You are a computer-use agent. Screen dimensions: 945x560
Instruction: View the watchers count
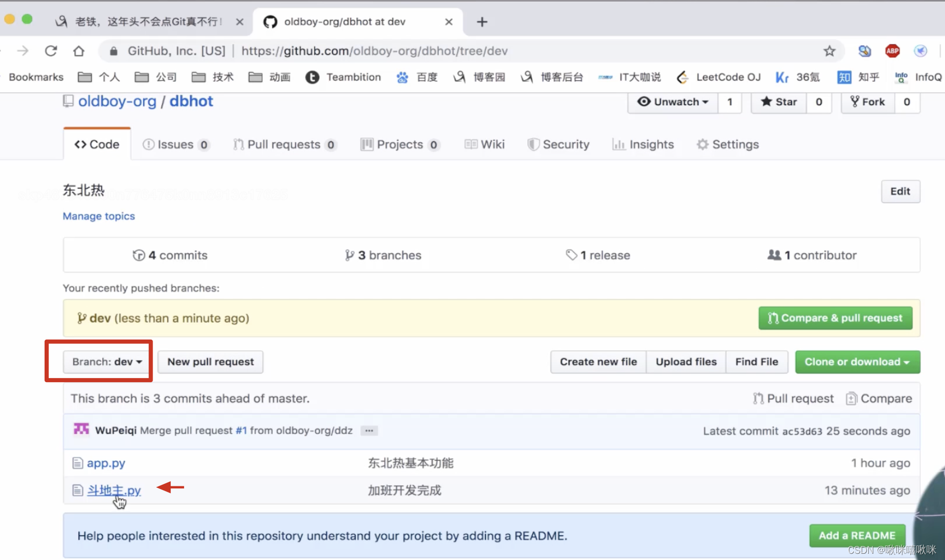[x=730, y=102]
